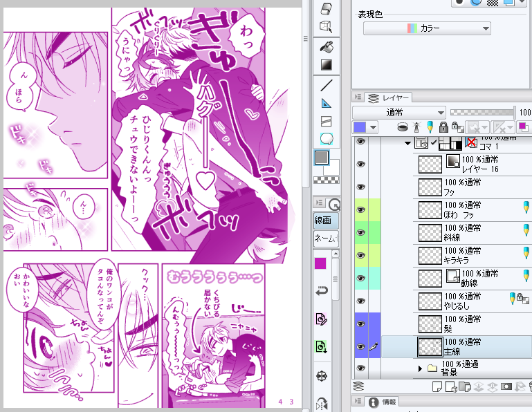Click magenta color in quick access palette
Screen dimensions: 532x412
320,263
